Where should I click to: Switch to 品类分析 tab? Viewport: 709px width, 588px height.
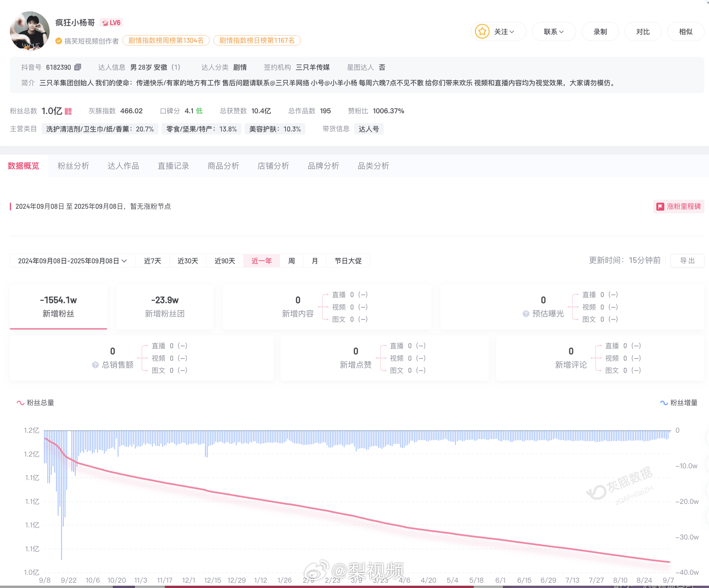click(x=373, y=166)
